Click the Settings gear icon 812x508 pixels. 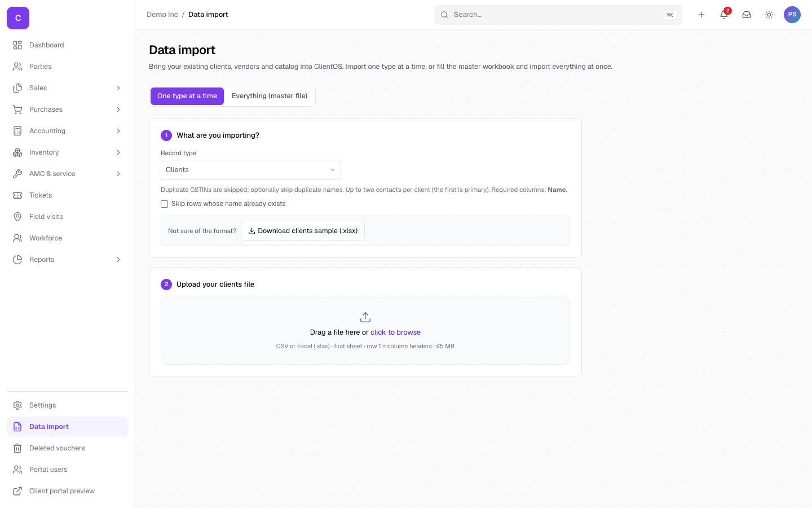17,405
